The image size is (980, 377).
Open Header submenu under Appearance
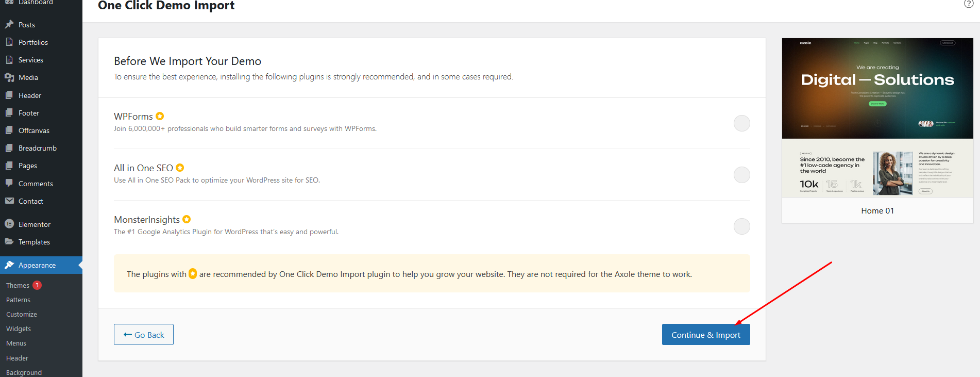[17, 358]
